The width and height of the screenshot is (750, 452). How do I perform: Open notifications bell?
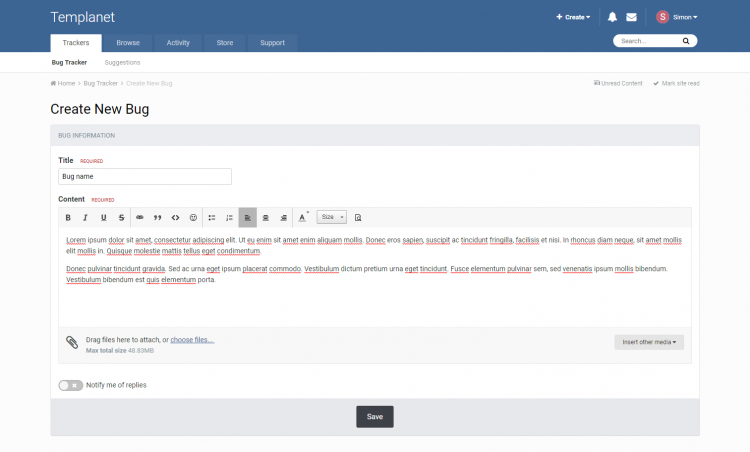point(612,17)
